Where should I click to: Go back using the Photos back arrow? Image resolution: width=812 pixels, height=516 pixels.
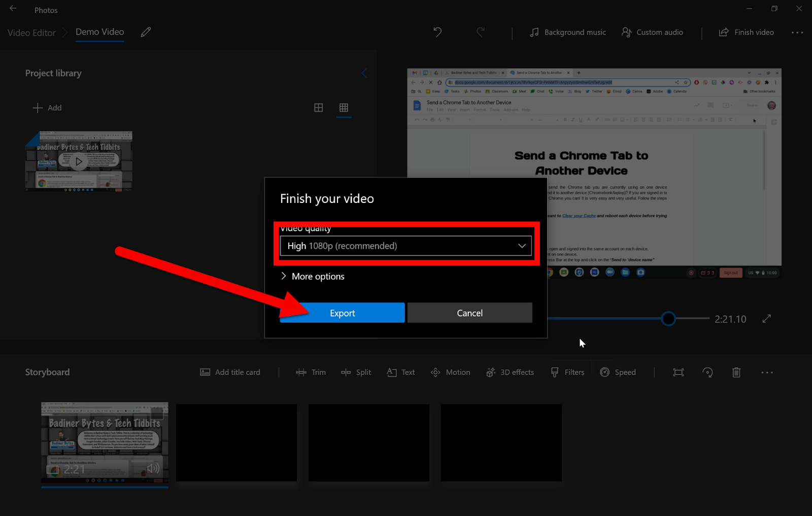pyautogui.click(x=13, y=9)
